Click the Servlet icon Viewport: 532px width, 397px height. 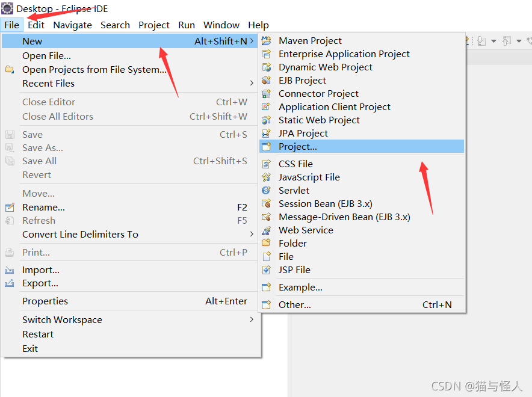coord(267,191)
